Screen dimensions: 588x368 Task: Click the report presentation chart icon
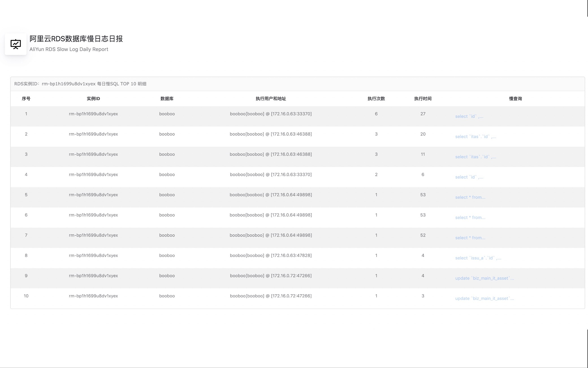point(16,44)
